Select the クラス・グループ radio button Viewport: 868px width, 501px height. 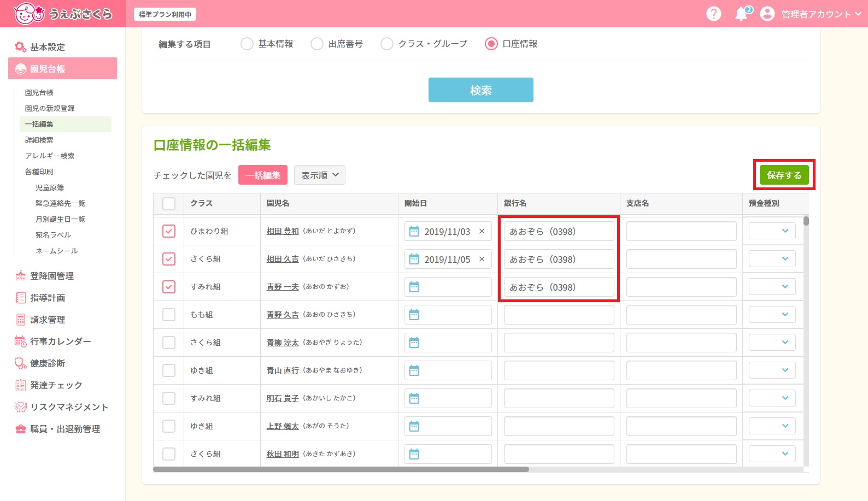(387, 44)
